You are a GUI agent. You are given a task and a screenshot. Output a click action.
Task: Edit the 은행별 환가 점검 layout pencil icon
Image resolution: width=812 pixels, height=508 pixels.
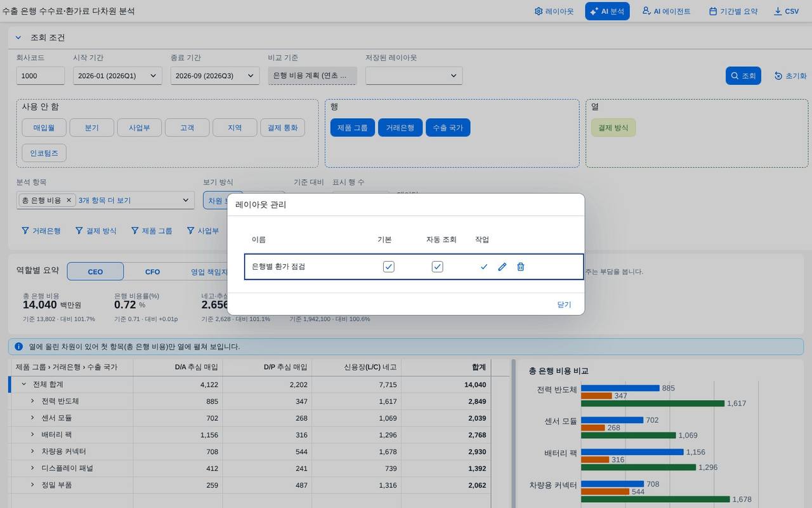(502, 267)
